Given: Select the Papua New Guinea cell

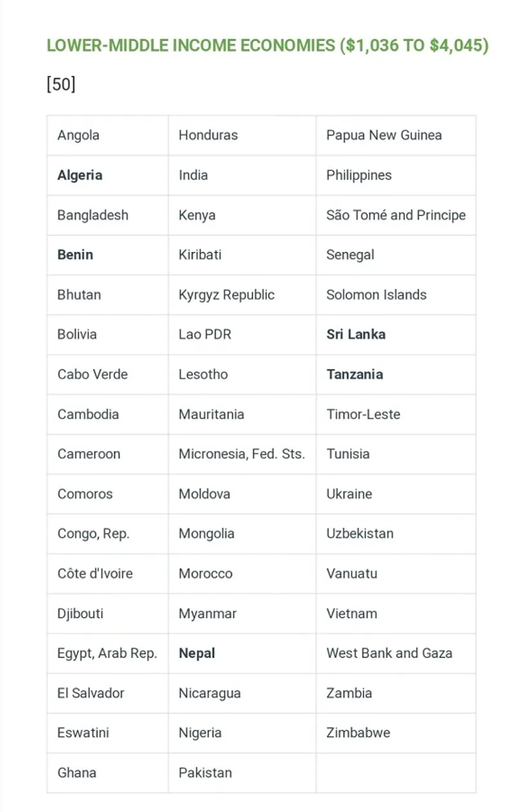Looking at the screenshot, I should point(384,135).
